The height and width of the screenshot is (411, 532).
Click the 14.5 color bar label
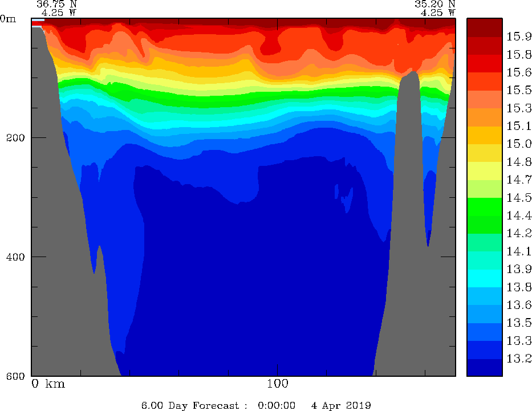(519, 198)
